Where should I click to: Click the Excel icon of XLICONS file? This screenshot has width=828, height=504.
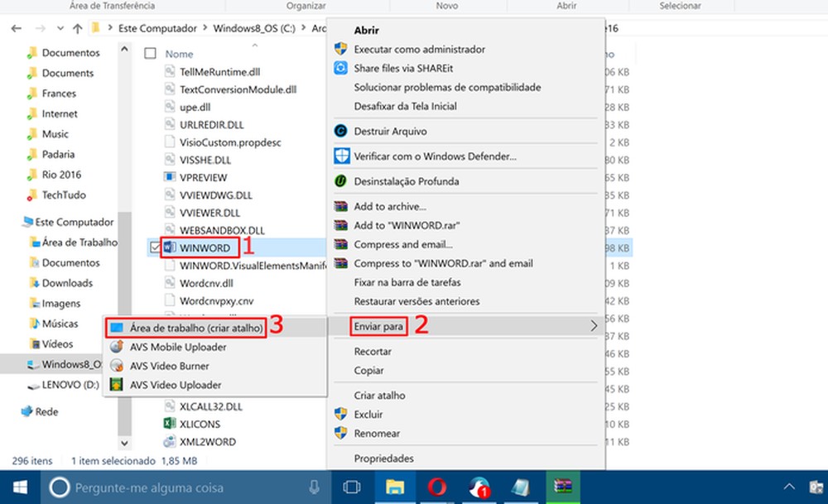[x=170, y=424]
